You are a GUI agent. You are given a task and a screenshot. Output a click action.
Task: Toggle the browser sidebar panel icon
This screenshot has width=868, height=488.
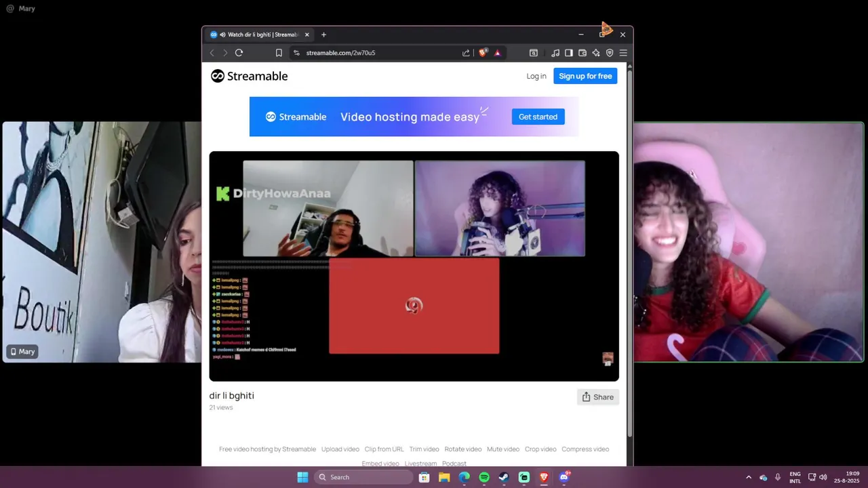click(x=569, y=53)
